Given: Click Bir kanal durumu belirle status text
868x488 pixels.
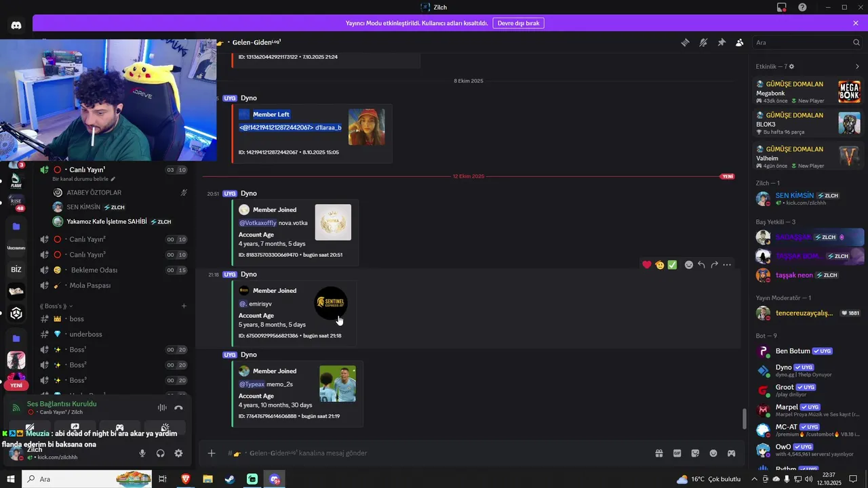Looking at the screenshot, I should (x=81, y=179).
